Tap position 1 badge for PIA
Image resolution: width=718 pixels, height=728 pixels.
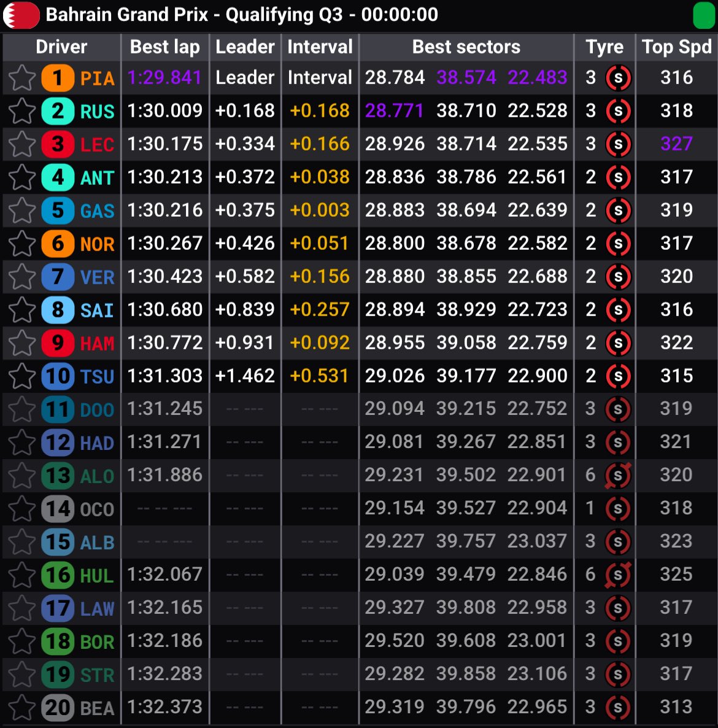point(58,78)
